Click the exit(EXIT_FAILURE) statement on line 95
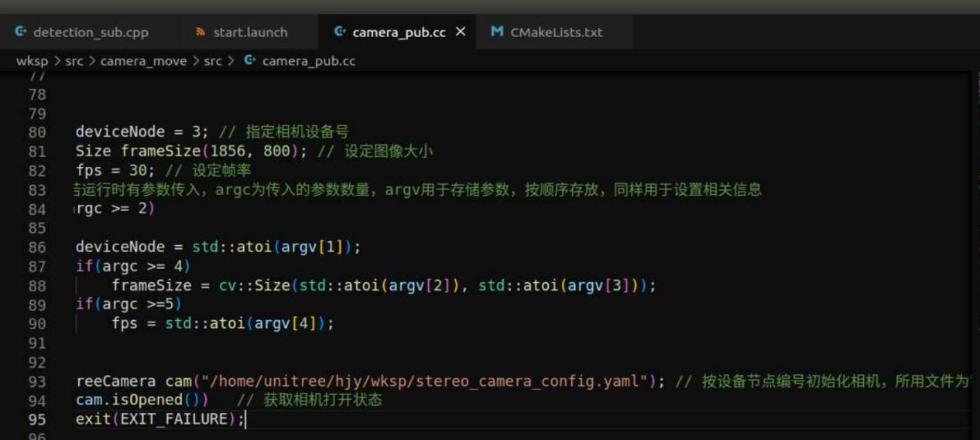 point(160,419)
